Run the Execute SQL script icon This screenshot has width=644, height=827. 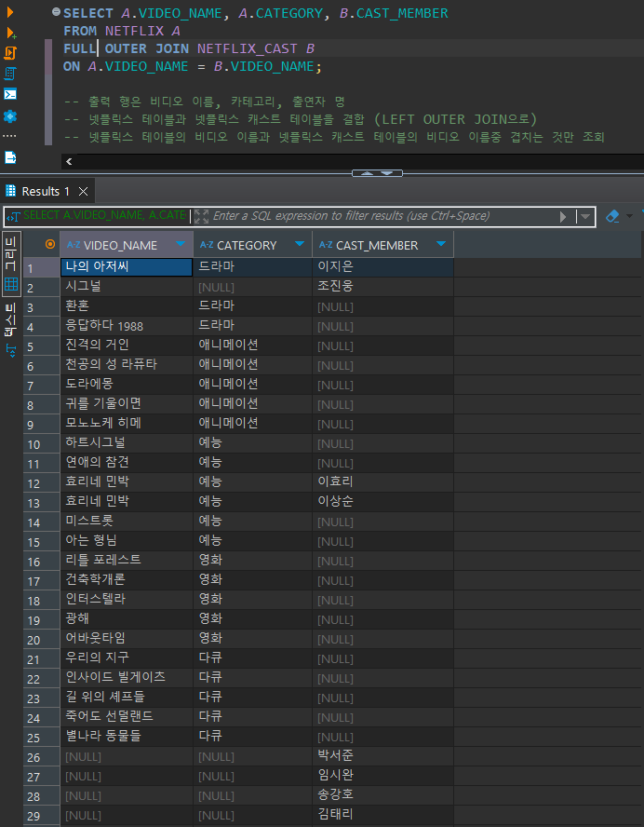10,53
